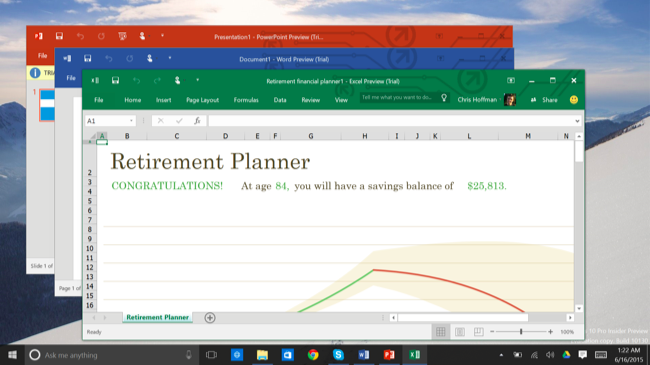Screen dimensions: 650x365
Task: Save the Excel workbook from quick access toolbar
Action: pyautogui.click(x=115, y=80)
